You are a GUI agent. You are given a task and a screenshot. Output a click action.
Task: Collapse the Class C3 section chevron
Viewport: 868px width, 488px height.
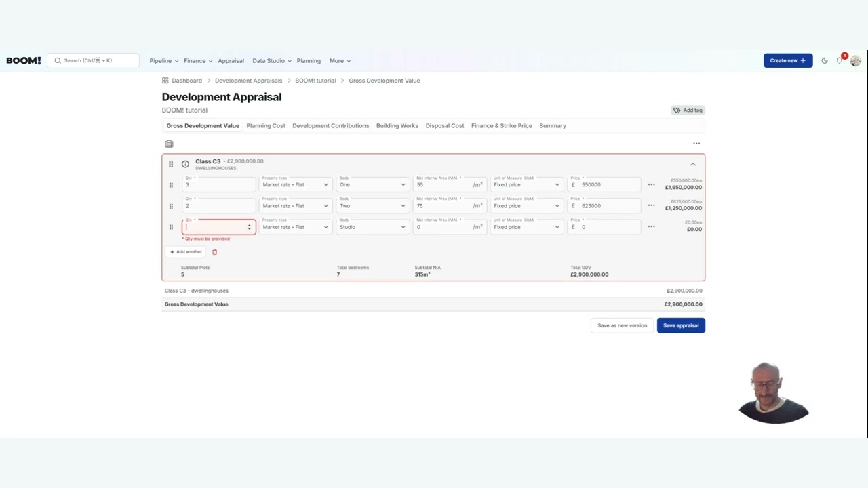point(692,164)
